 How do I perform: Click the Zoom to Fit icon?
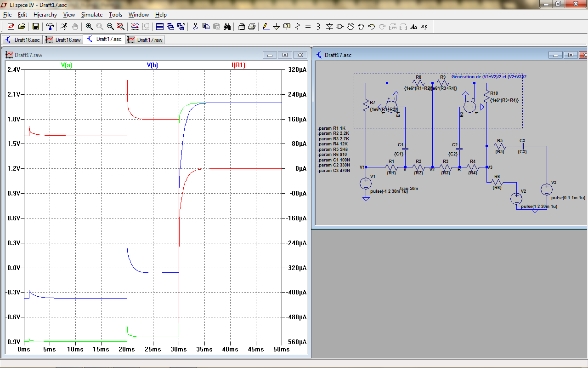[121, 27]
